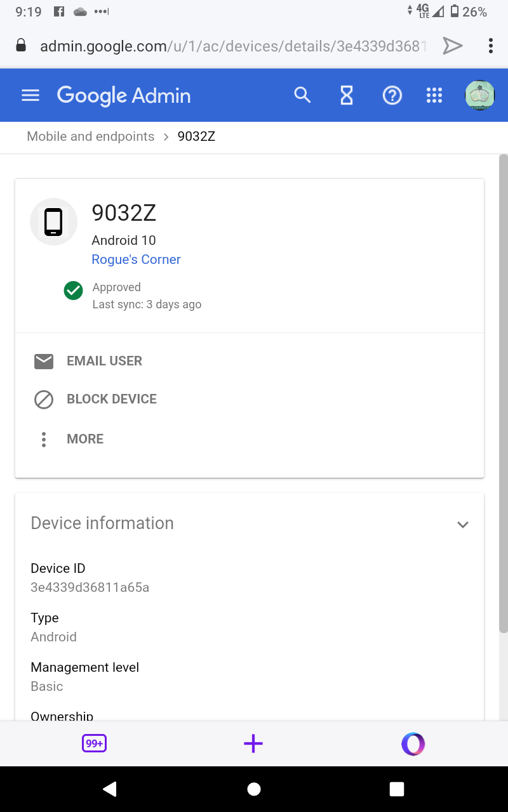Open the hourglass tasks icon
Image resolution: width=508 pixels, height=812 pixels.
pyautogui.click(x=346, y=95)
